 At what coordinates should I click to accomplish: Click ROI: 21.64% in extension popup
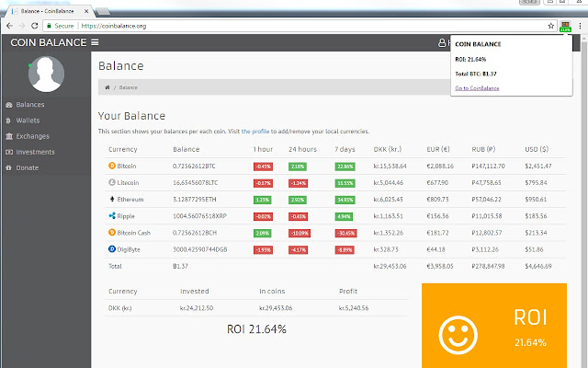(x=470, y=59)
